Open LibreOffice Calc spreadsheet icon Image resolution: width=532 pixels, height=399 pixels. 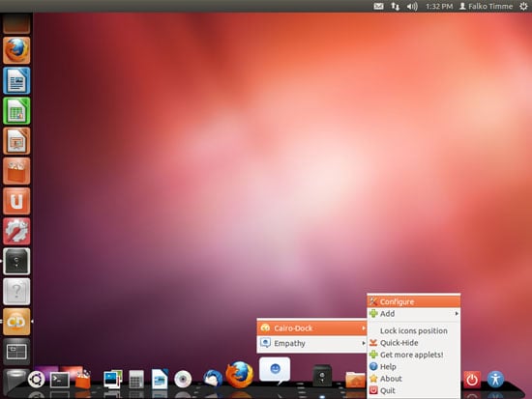pyautogui.click(x=16, y=110)
